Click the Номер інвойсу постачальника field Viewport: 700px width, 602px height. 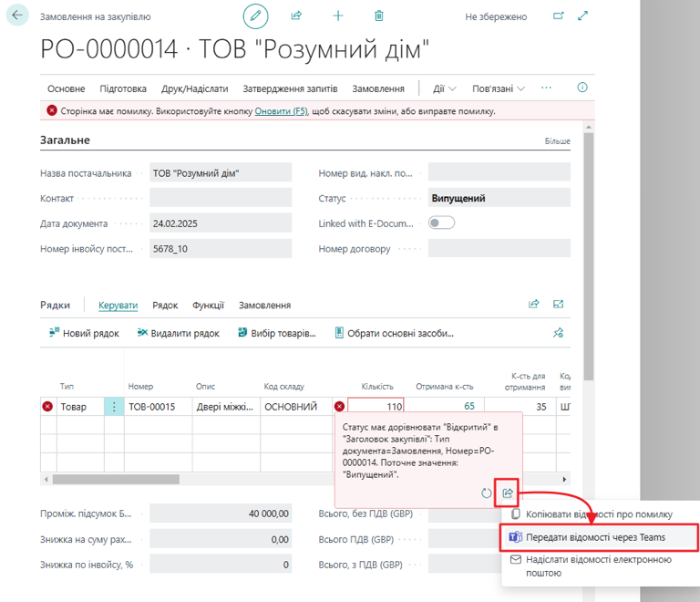tap(220, 248)
